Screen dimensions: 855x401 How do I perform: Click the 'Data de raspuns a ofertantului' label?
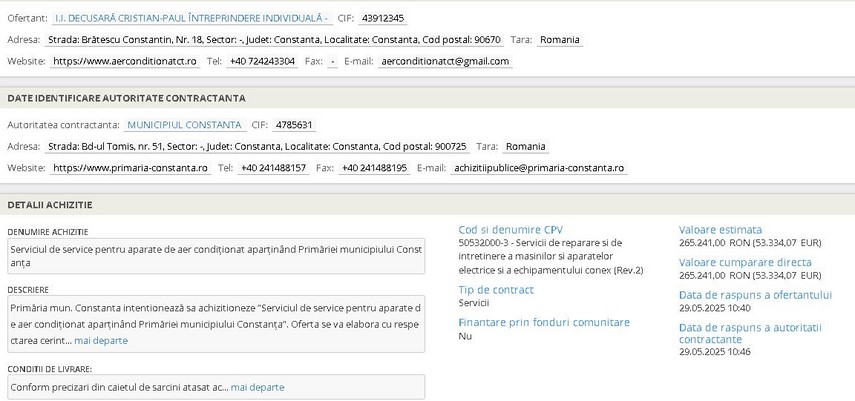[755, 295]
